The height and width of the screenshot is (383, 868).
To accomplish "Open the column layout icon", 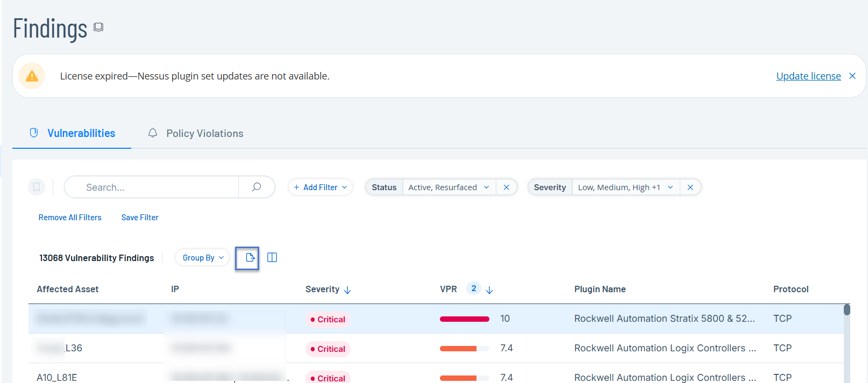I will 272,258.
